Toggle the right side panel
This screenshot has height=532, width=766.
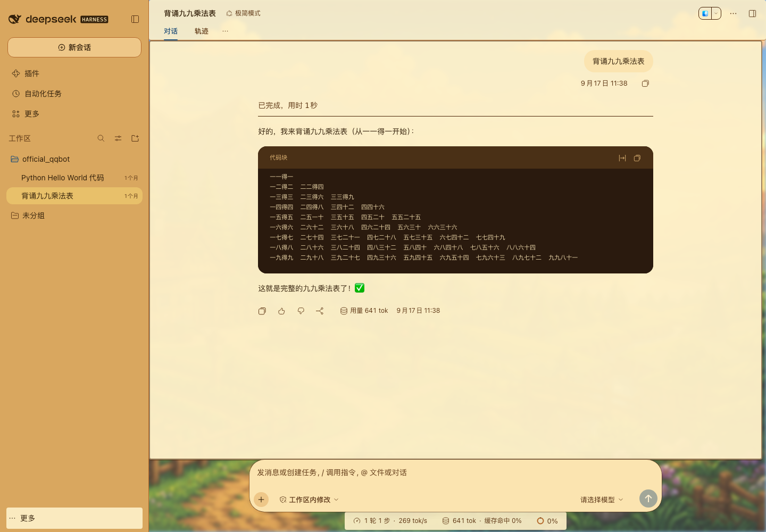coord(753,13)
